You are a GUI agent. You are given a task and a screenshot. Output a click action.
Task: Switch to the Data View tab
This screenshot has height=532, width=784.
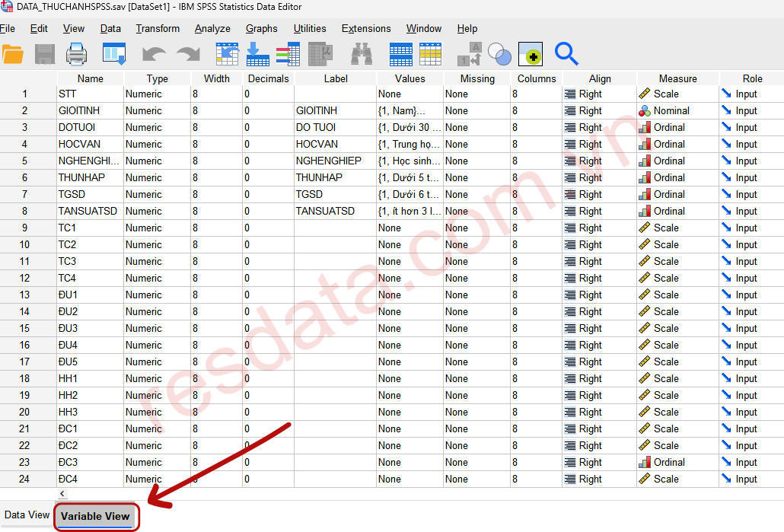click(x=27, y=515)
